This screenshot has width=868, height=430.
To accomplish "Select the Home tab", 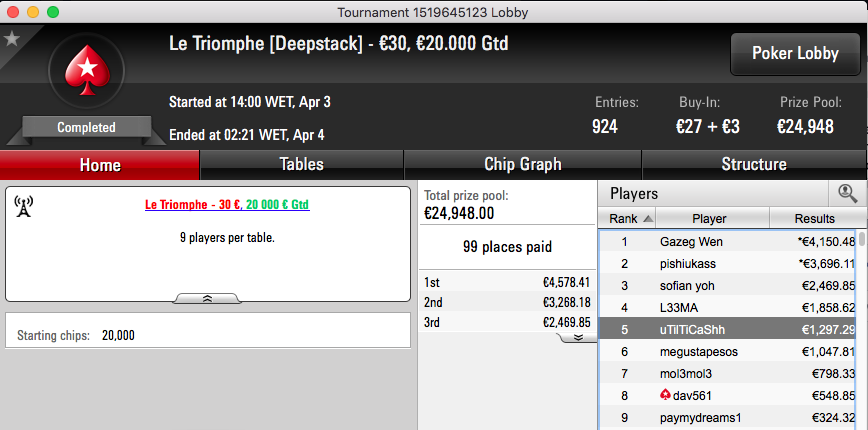I will coord(100,165).
